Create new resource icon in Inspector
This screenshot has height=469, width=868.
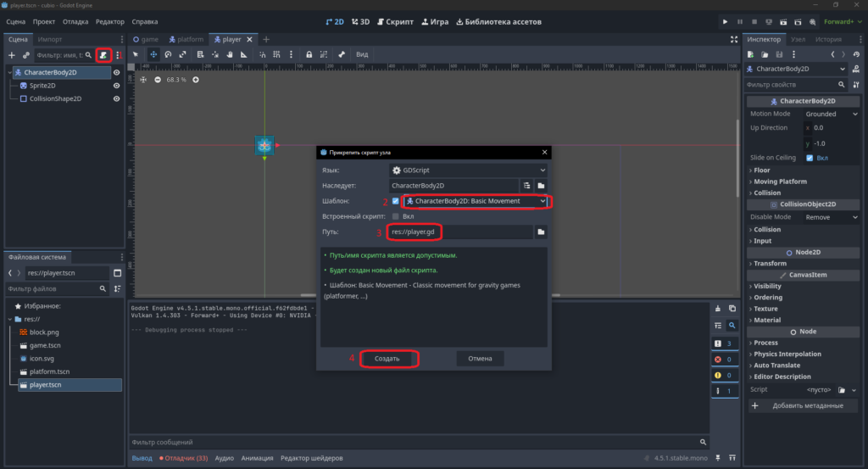tap(751, 54)
